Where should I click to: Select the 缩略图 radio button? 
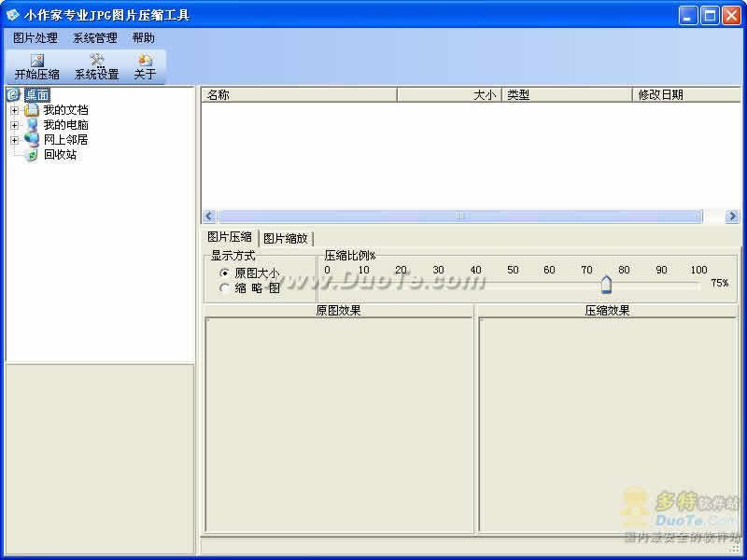[224, 288]
